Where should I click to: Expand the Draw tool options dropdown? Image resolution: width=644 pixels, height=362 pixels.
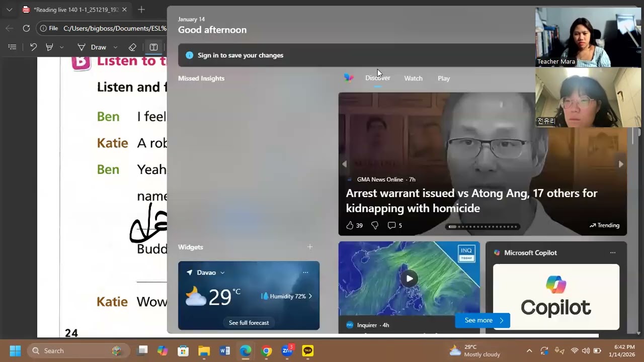point(115,47)
